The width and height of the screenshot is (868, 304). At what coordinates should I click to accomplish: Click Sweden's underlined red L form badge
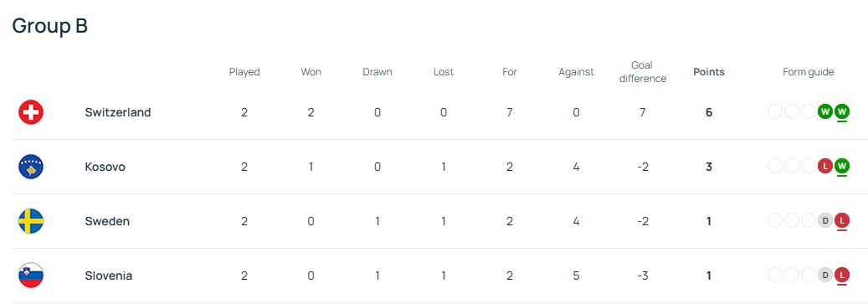click(842, 221)
